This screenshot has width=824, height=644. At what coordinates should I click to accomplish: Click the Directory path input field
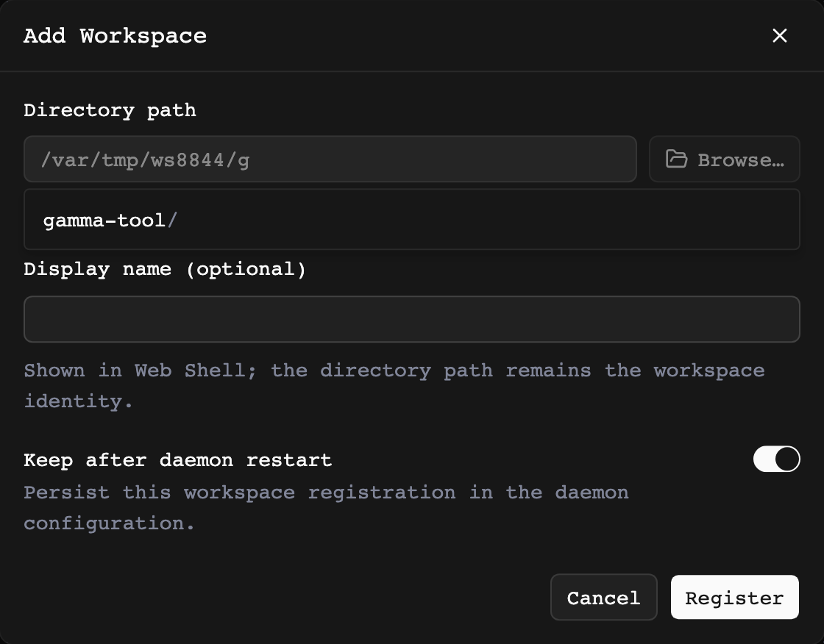pyautogui.click(x=330, y=159)
